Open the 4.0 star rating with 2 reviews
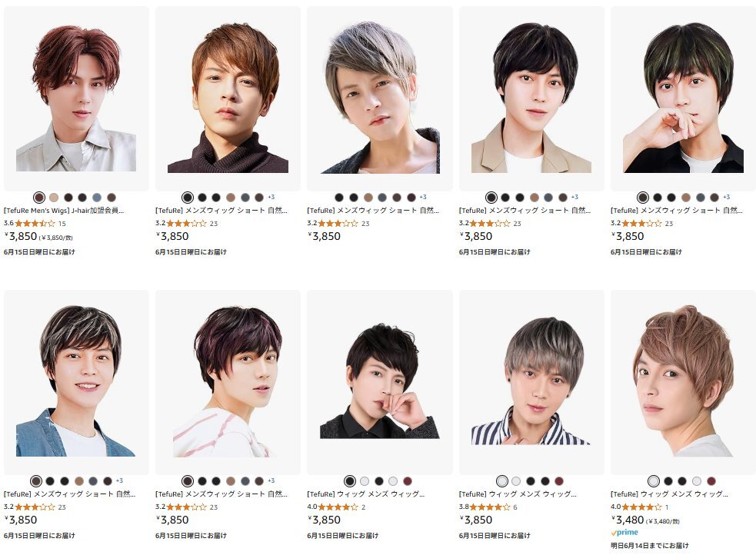This screenshot has width=756, height=555. (x=336, y=507)
